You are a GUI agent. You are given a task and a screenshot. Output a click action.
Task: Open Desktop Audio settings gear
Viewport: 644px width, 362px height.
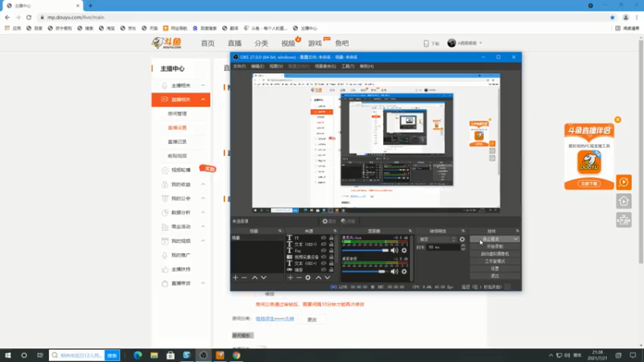[x=404, y=271]
